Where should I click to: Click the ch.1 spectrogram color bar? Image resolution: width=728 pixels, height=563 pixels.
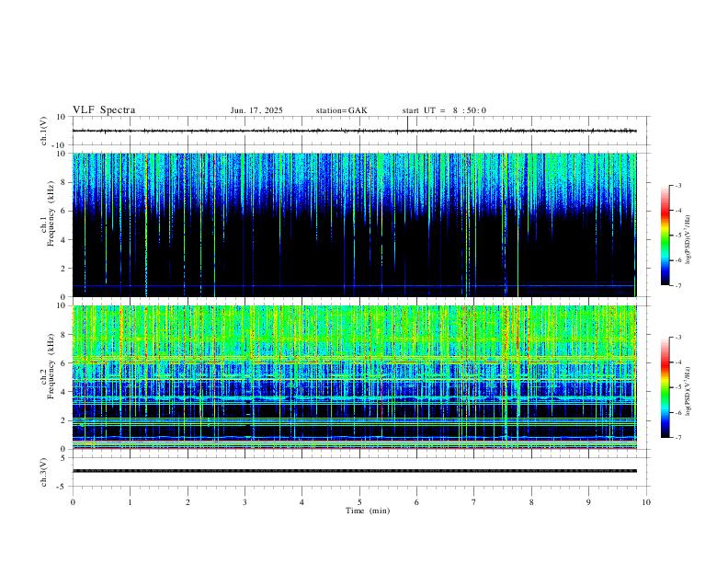point(665,236)
